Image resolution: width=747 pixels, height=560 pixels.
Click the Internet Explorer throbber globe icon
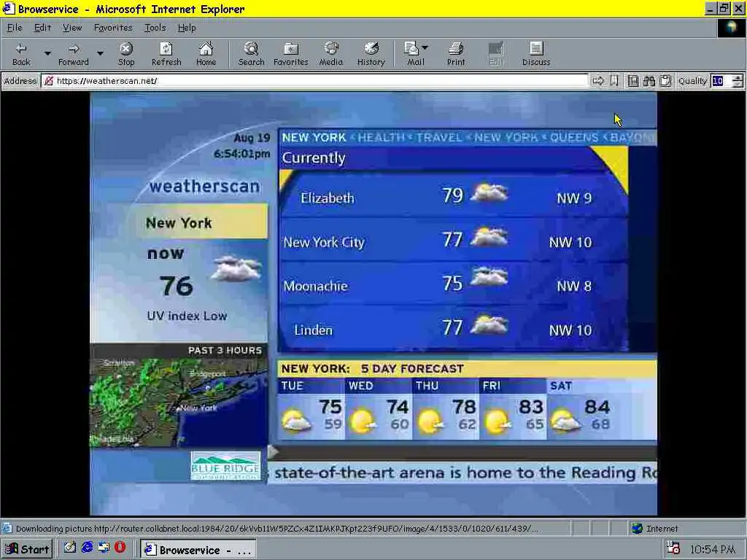click(x=731, y=28)
